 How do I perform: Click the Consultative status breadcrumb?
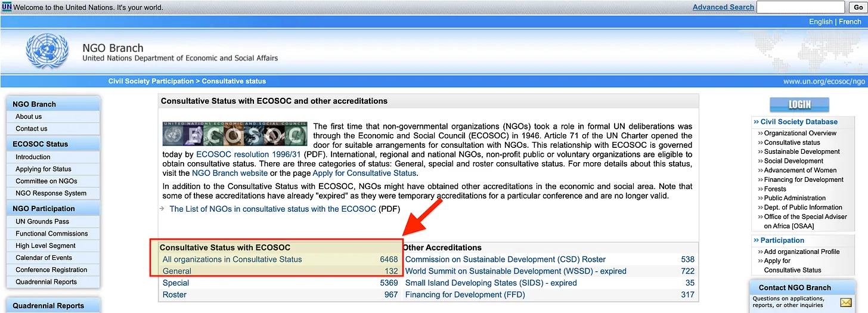pos(234,81)
